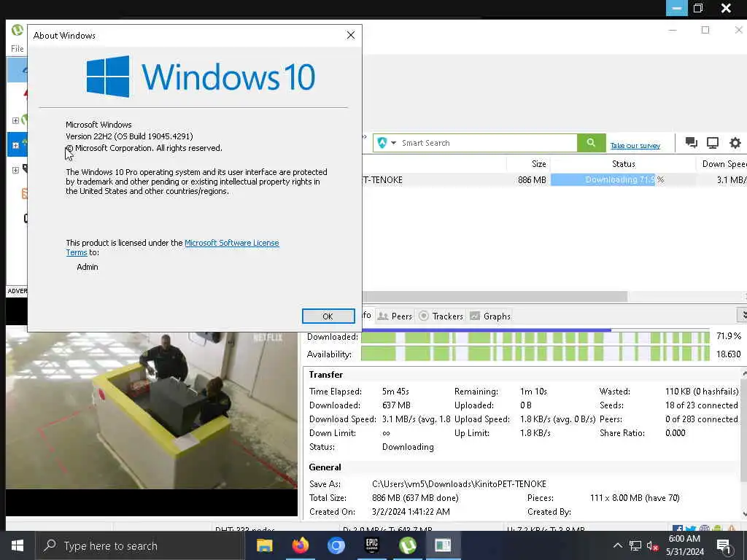Close the About Windows dialog with the X
Screen dimensions: 747x560
(351, 35)
